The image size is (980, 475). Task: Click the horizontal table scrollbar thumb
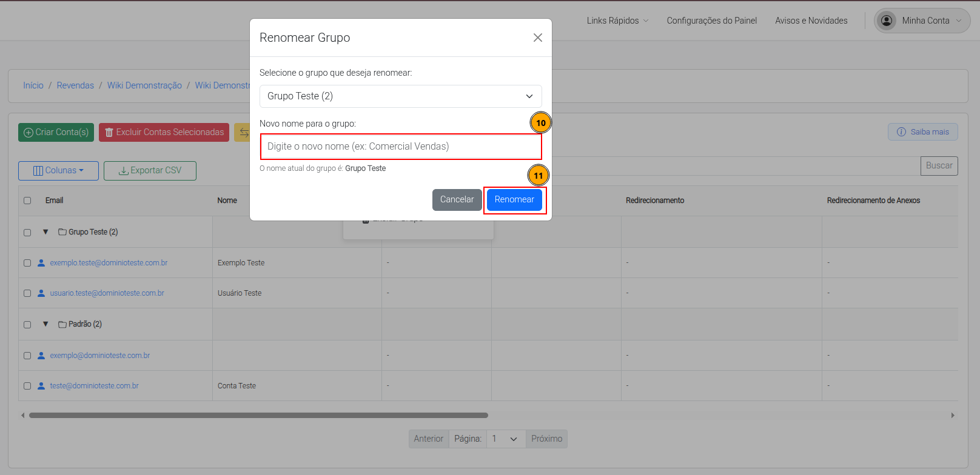(258, 416)
